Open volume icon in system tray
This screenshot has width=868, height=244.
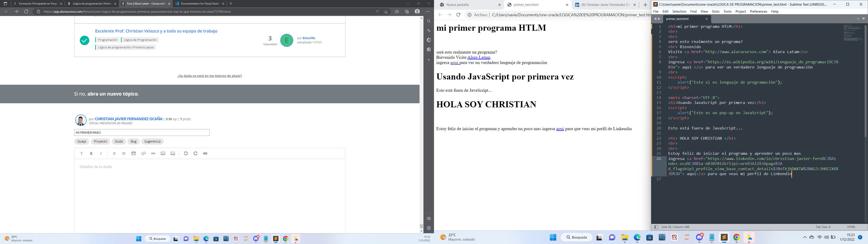tap(826, 238)
